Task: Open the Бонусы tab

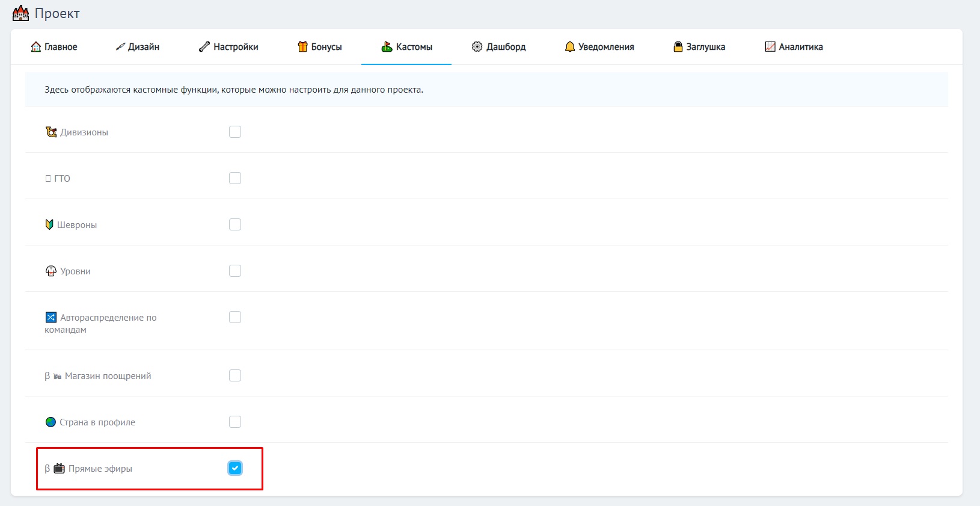Action: pos(320,47)
